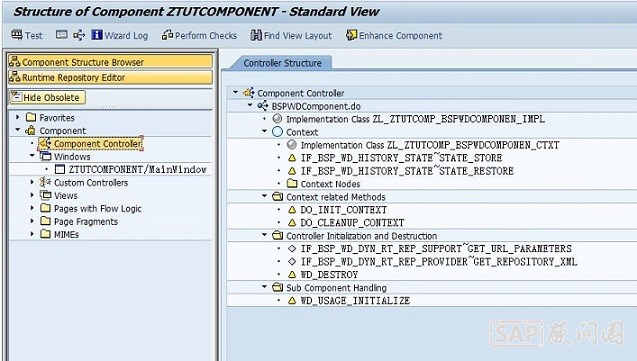Expand Pages with Flow Logic node
Screen dimensions: 637x361
[x=32, y=208]
